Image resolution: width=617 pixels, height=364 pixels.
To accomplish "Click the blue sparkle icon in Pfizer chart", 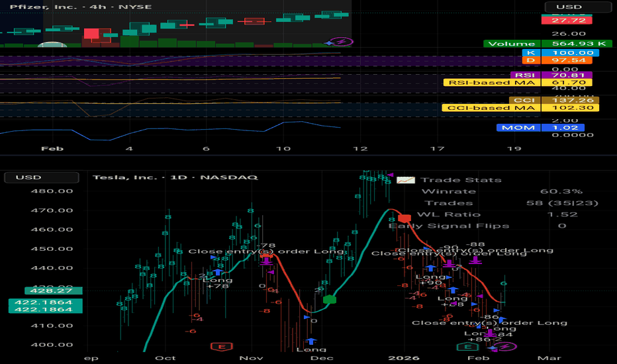I will pyautogui.click(x=328, y=43).
